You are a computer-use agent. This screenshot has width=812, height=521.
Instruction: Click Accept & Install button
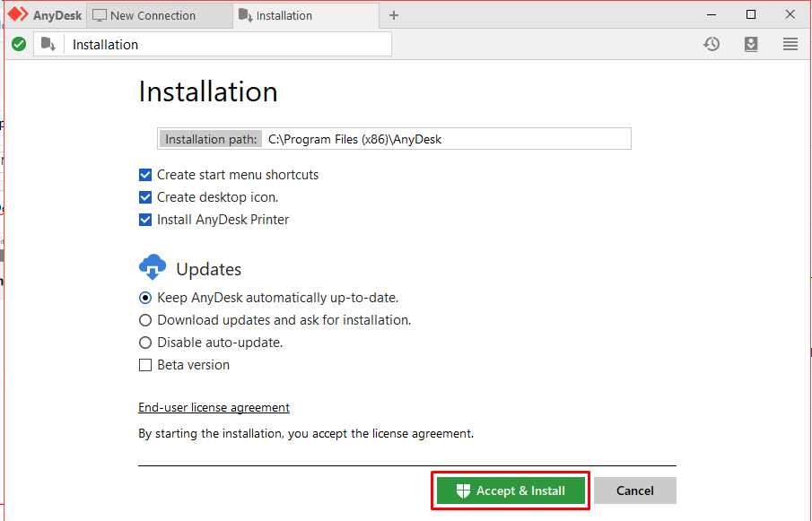click(x=511, y=491)
